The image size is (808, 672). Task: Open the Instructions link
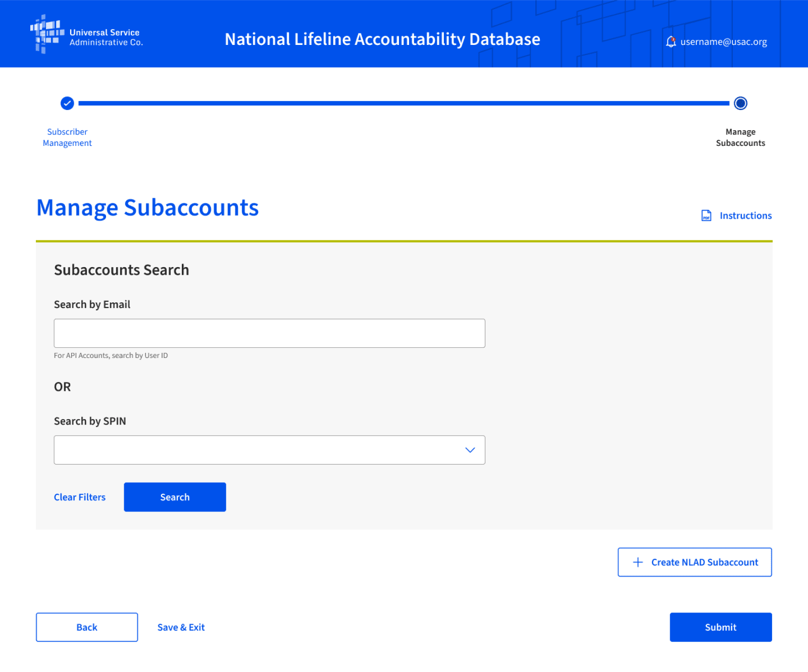coord(745,216)
